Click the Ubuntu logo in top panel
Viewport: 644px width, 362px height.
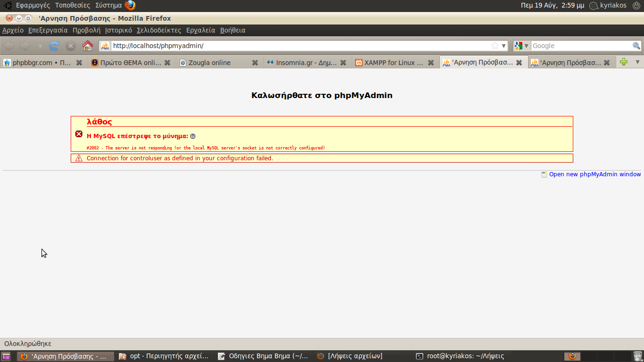click(8, 5)
